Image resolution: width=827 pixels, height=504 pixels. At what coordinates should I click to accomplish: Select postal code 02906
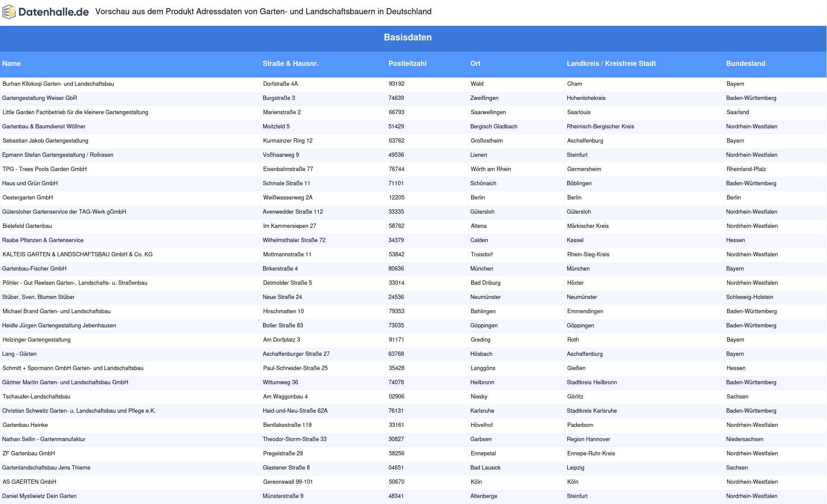click(397, 397)
